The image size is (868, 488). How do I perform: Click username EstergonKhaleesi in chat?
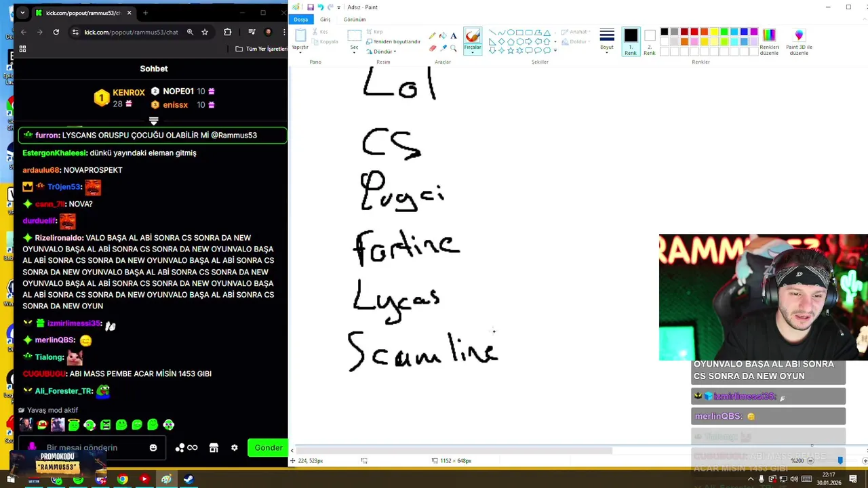(x=55, y=153)
